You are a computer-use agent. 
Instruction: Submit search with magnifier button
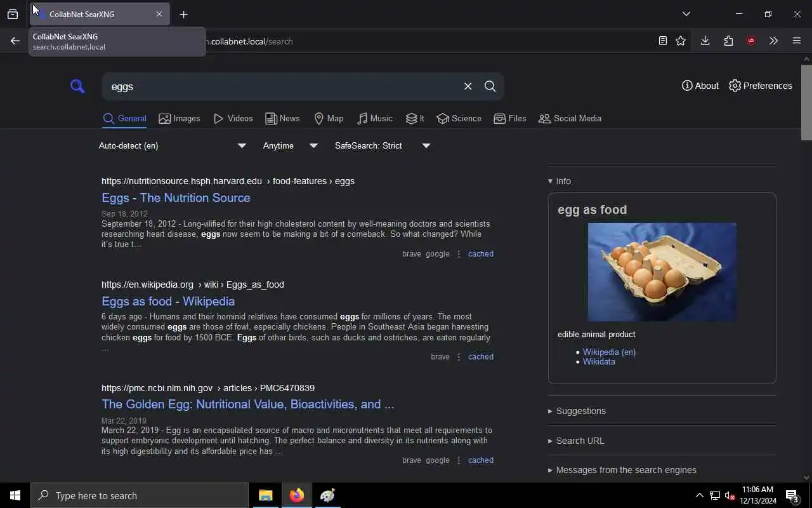tap(490, 86)
